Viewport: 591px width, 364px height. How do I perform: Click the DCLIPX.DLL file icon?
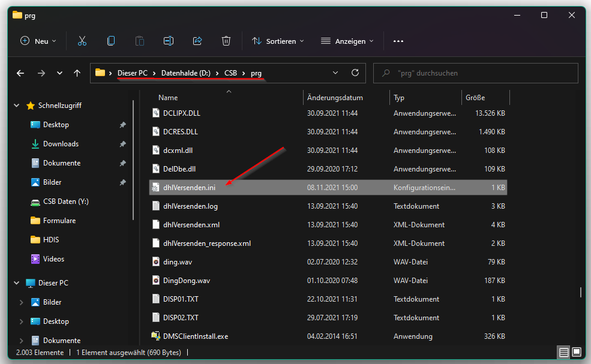[155, 113]
